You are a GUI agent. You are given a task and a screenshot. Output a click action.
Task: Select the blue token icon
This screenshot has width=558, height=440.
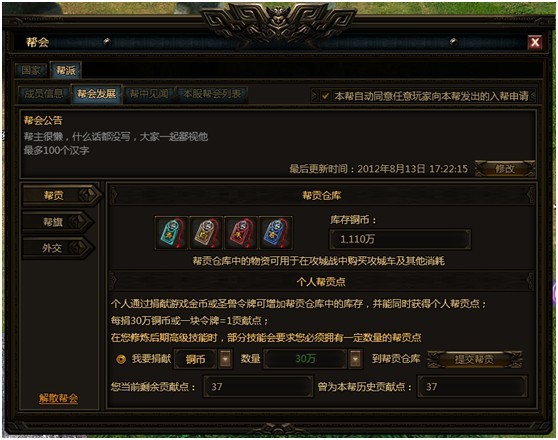[276, 232]
